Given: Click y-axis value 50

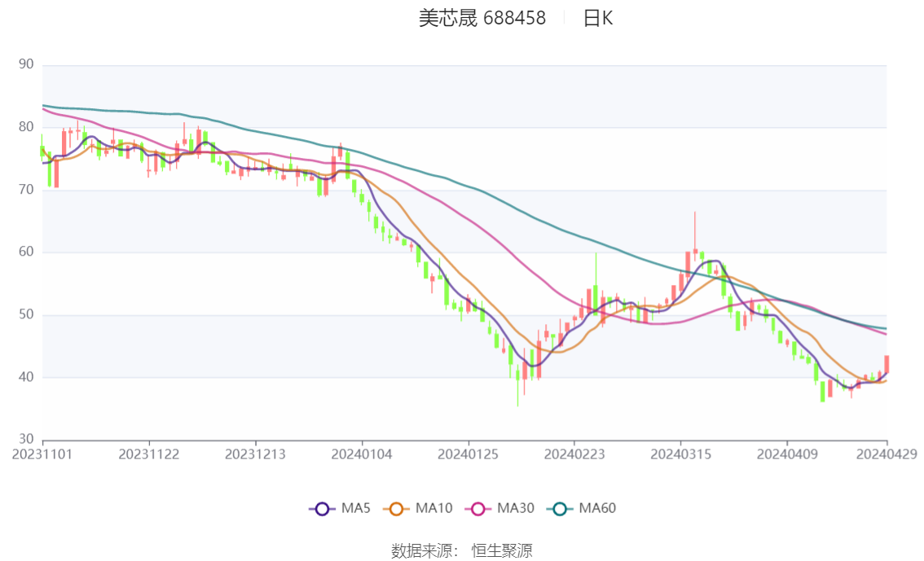Looking at the screenshot, I should click(x=26, y=314).
